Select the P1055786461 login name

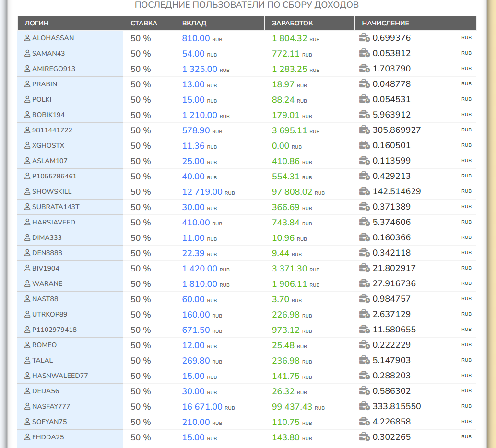point(54,176)
